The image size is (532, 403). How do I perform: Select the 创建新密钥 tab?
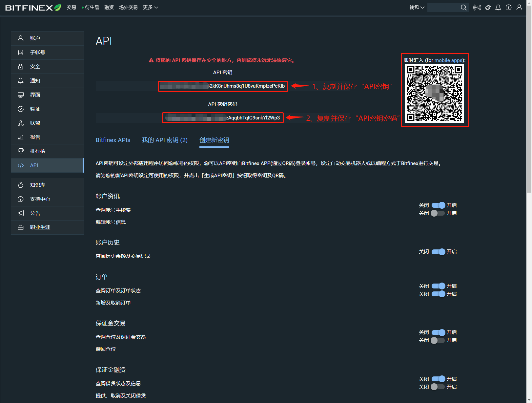coord(214,140)
